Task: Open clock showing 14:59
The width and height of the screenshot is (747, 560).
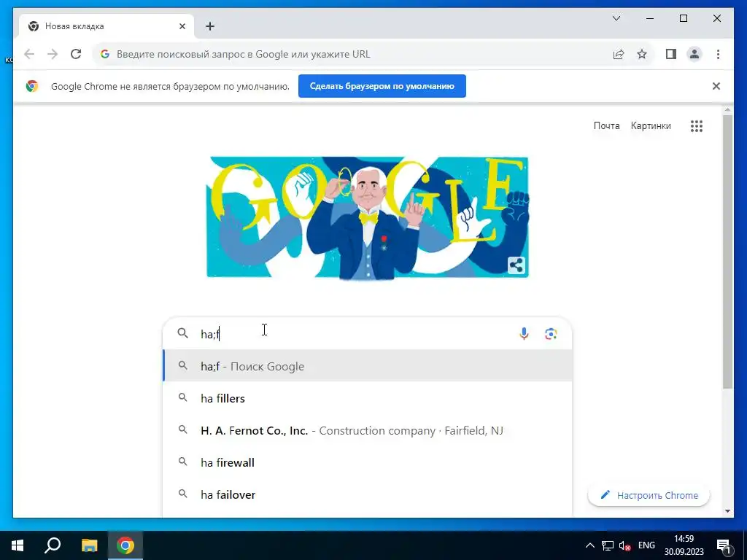Action: pyautogui.click(x=684, y=545)
